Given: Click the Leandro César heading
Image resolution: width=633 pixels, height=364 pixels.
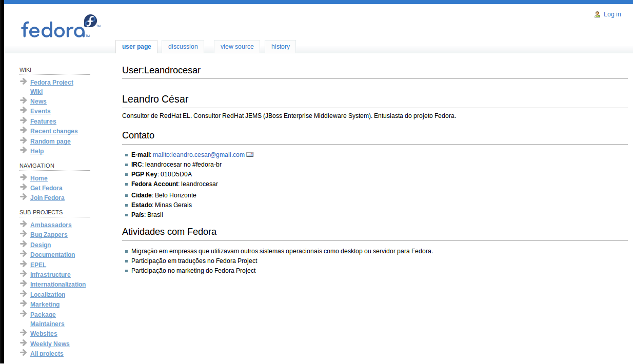Looking at the screenshot, I should pos(155,99).
